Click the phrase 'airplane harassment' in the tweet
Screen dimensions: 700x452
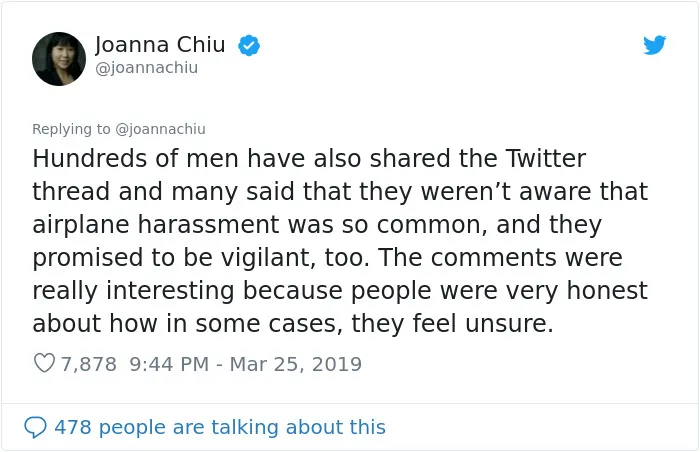click(156, 225)
